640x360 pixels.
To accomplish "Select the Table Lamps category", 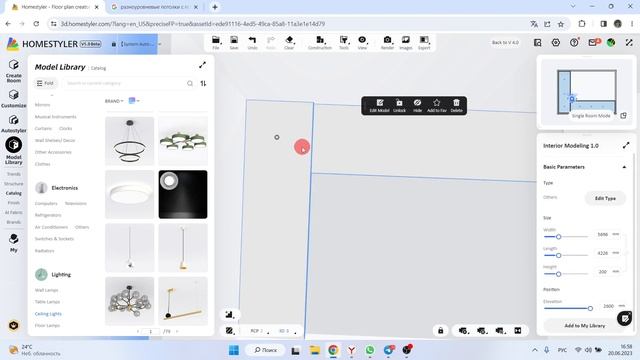I will coord(47,302).
